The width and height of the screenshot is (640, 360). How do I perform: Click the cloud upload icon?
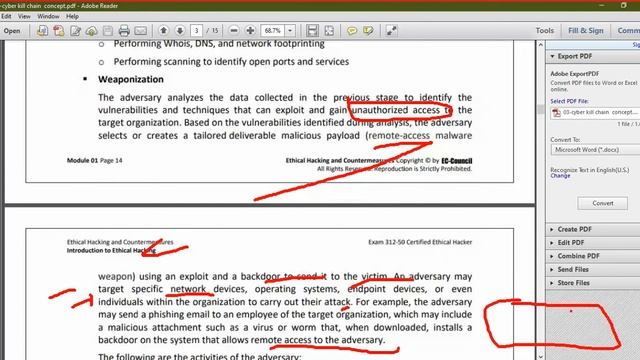tap(91, 31)
